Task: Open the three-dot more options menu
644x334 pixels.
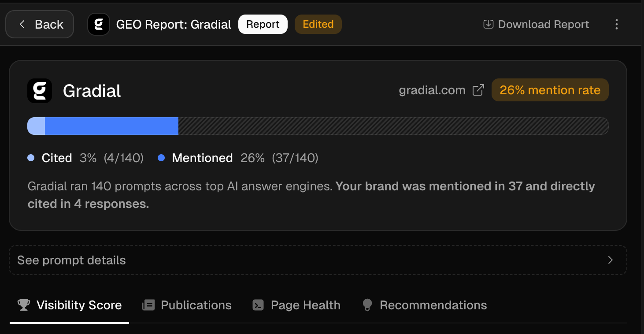Action: click(x=617, y=24)
